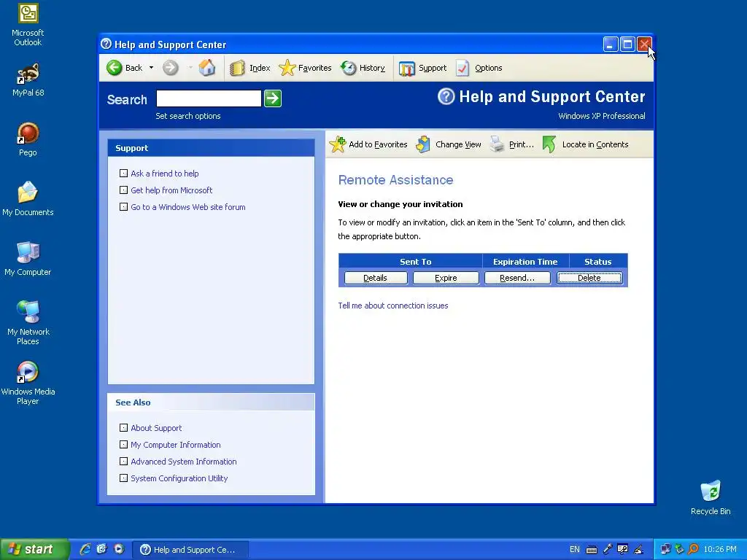The height and width of the screenshot is (560, 747).
Task: Click the green search Go arrow
Action: [x=273, y=98]
